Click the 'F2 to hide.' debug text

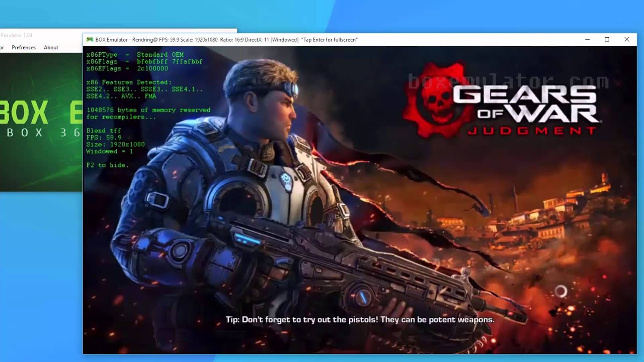[107, 165]
